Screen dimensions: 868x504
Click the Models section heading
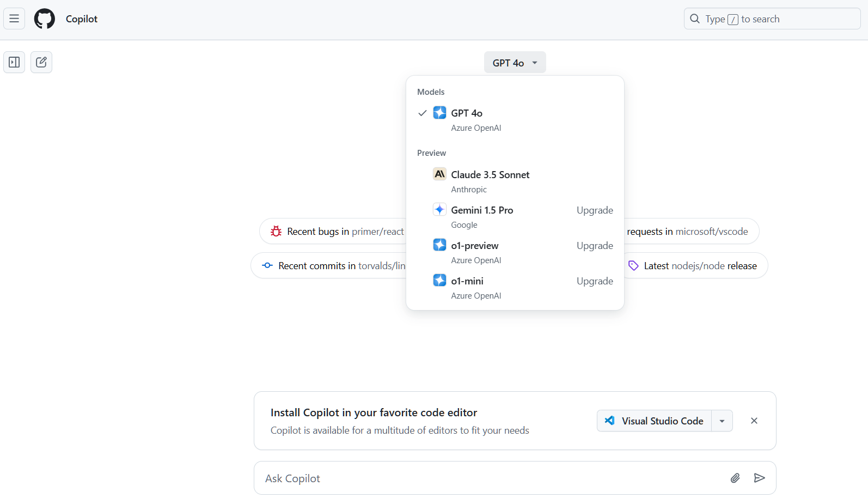pyautogui.click(x=431, y=92)
